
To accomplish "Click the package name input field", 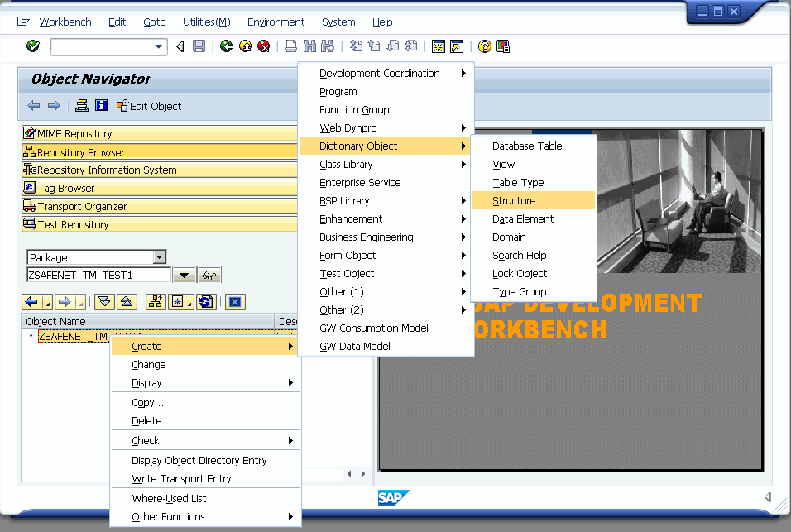I will click(99, 276).
